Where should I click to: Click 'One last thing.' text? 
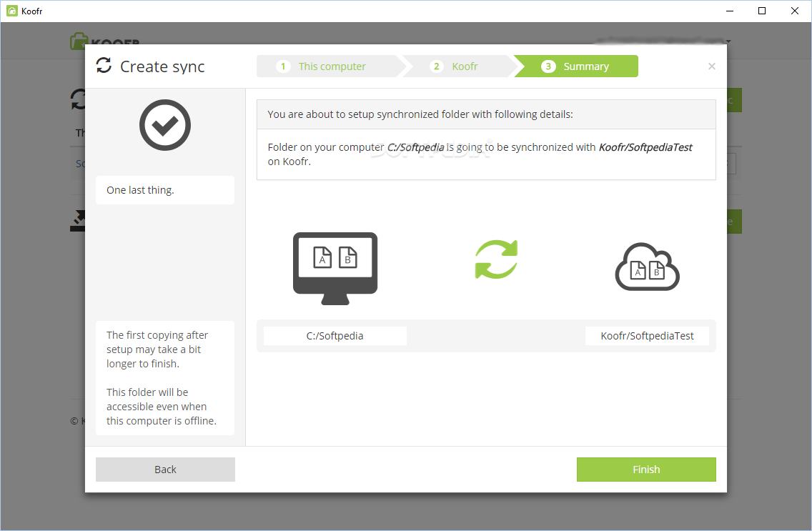140,190
